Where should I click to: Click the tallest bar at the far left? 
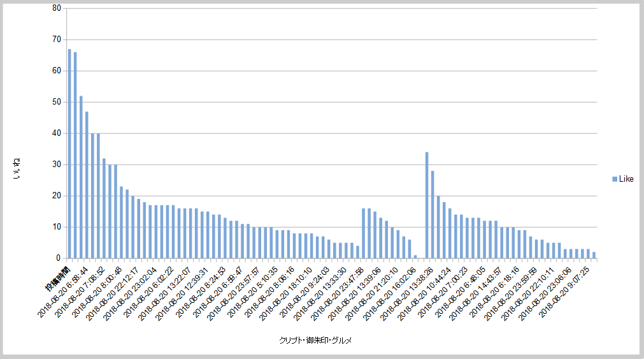pos(69,153)
